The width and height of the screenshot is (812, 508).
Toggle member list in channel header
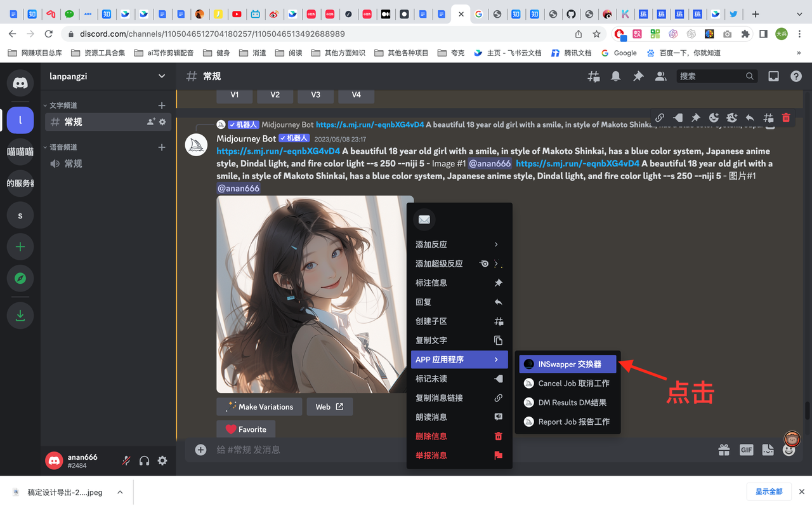(x=660, y=76)
